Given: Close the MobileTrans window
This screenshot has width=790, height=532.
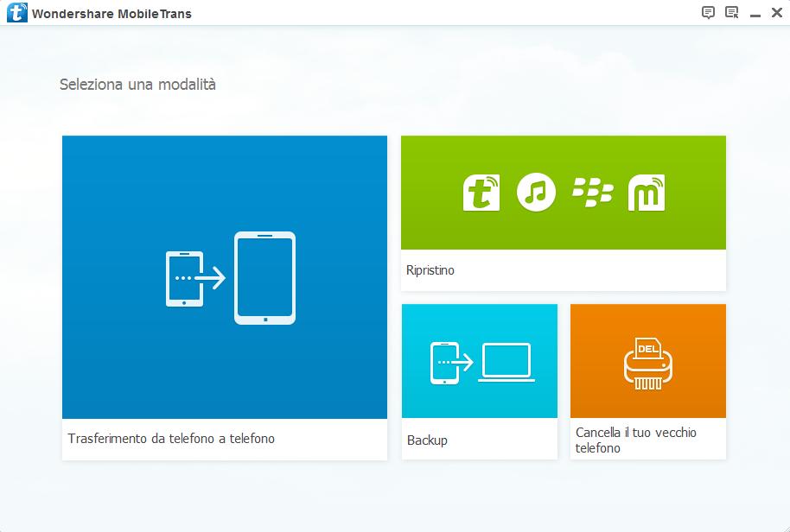Looking at the screenshot, I should pyautogui.click(x=775, y=13).
